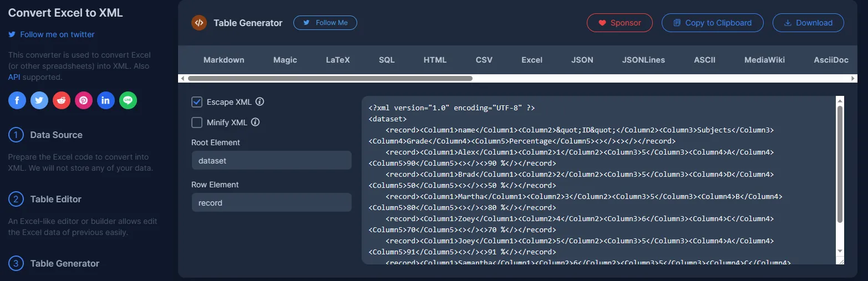The height and width of the screenshot is (281, 868).
Task: Click the Root Element label
Action: pyautogui.click(x=216, y=142)
